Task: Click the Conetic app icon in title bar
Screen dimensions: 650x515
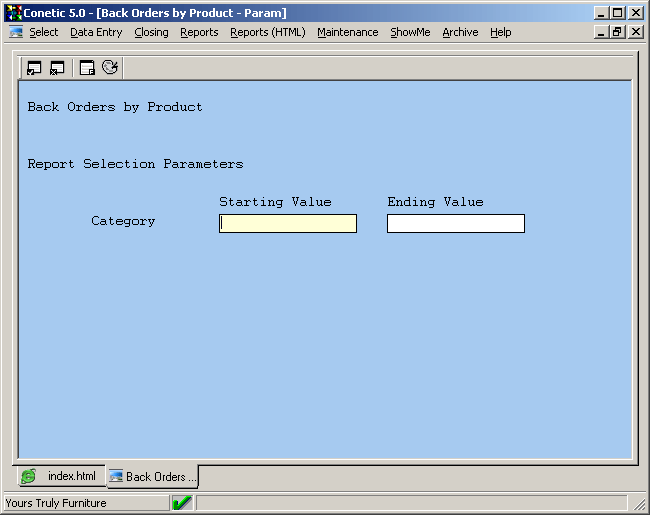Action: click(x=13, y=13)
